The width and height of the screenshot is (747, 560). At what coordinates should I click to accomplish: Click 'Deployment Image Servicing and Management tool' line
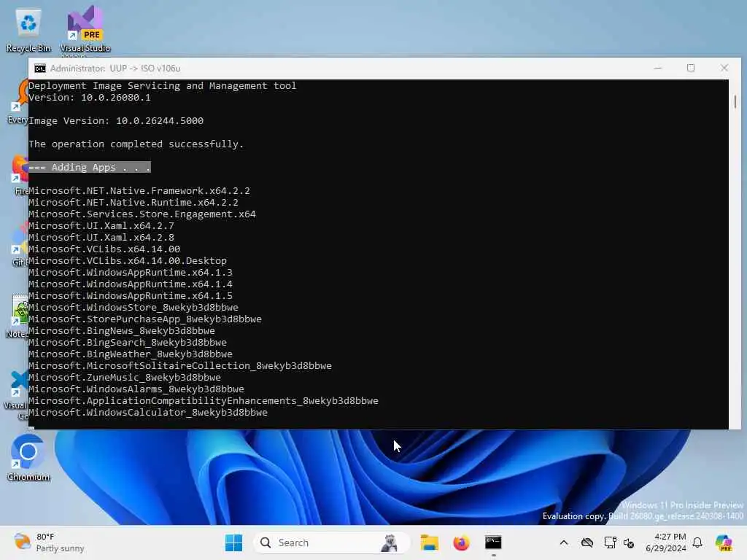[163, 86]
